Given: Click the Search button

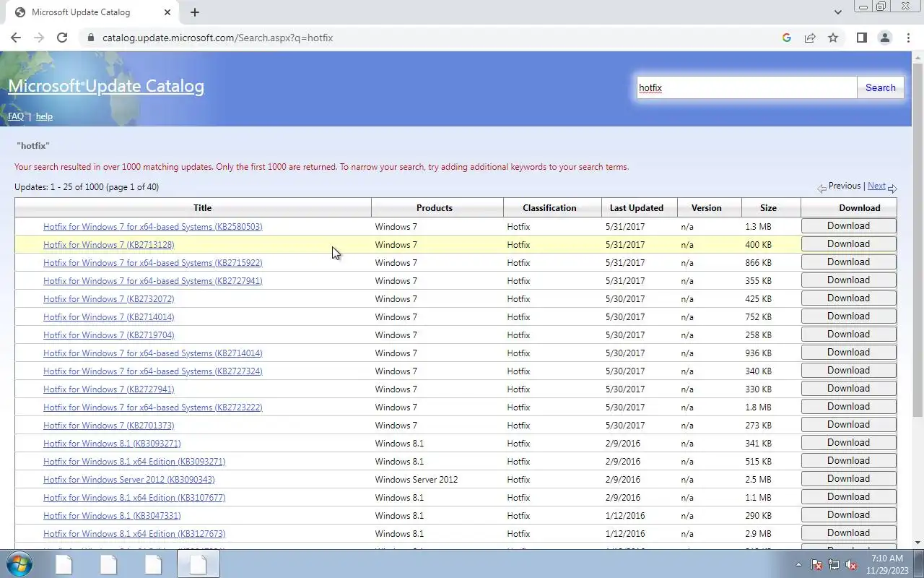Looking at the screenshot, I should click(880, 87).
